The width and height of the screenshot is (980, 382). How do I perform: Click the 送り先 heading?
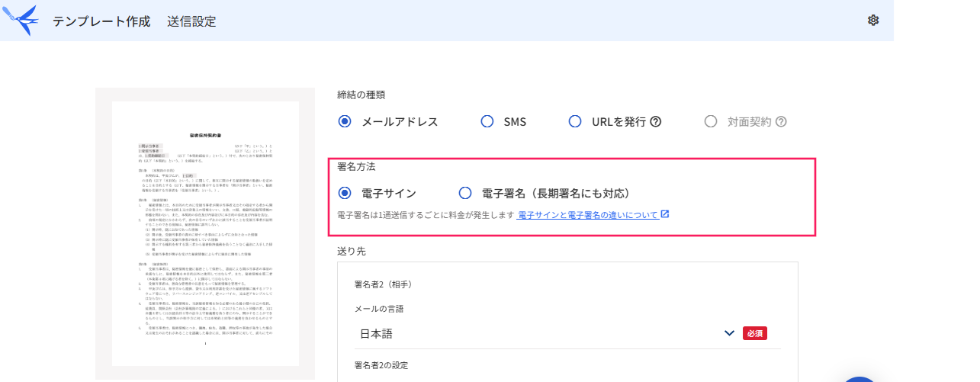[x=352, y=250]
